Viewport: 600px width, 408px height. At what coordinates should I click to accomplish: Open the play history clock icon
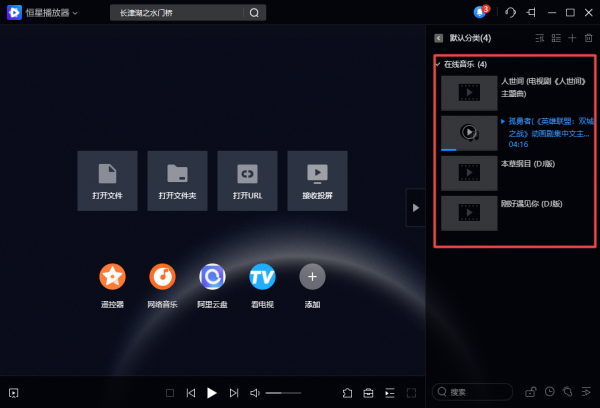549,392
